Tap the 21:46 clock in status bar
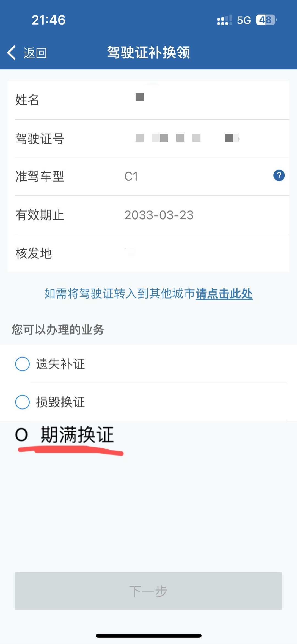 pos(49,20)
